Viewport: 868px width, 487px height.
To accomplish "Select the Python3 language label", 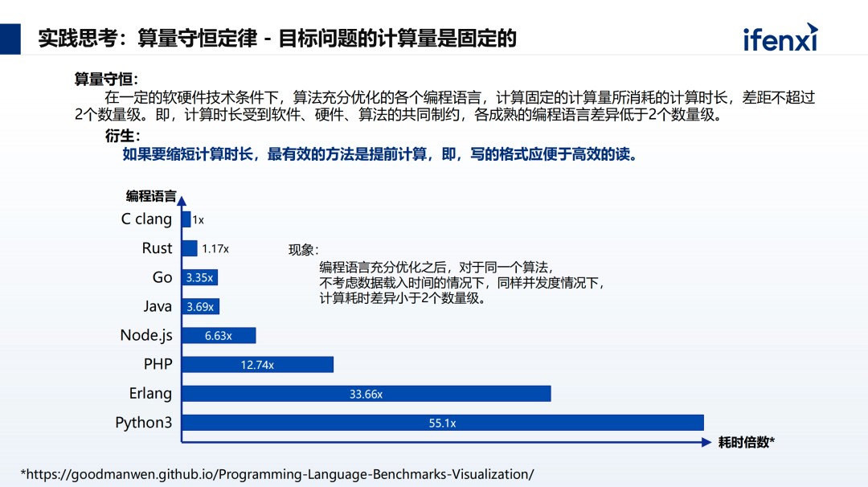I will [144, 423].
